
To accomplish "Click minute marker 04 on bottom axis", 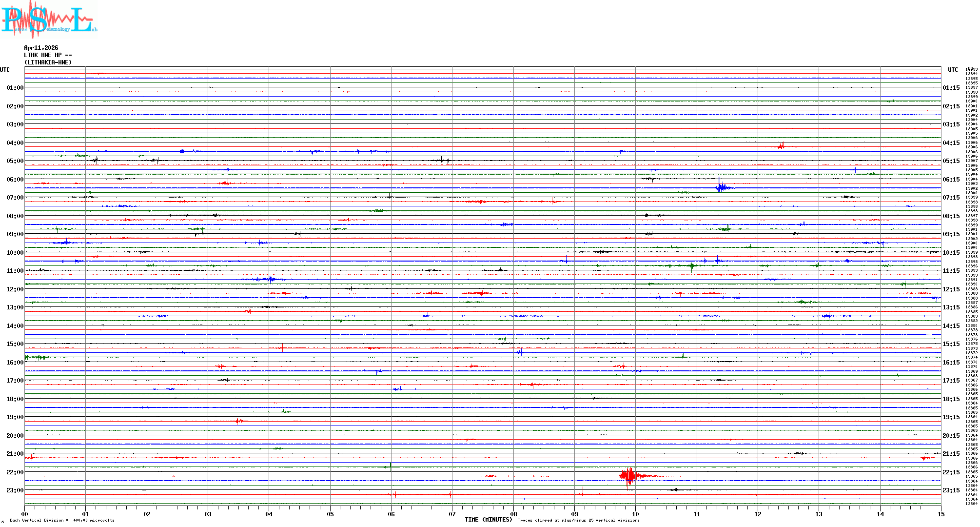I will 269,514.
